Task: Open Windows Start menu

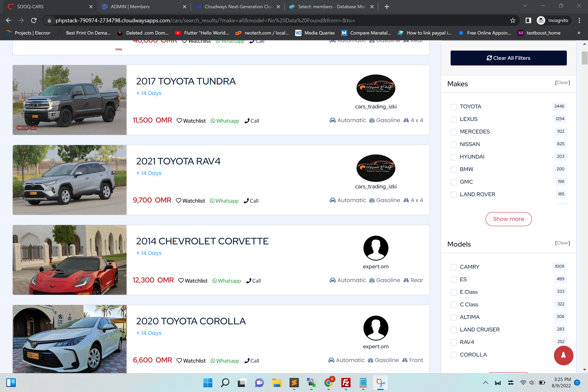Action: pos(208,383)
